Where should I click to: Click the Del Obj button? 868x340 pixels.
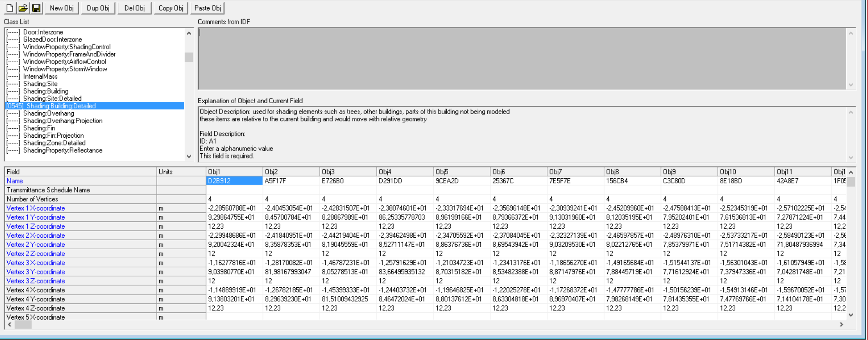point(134,8)
